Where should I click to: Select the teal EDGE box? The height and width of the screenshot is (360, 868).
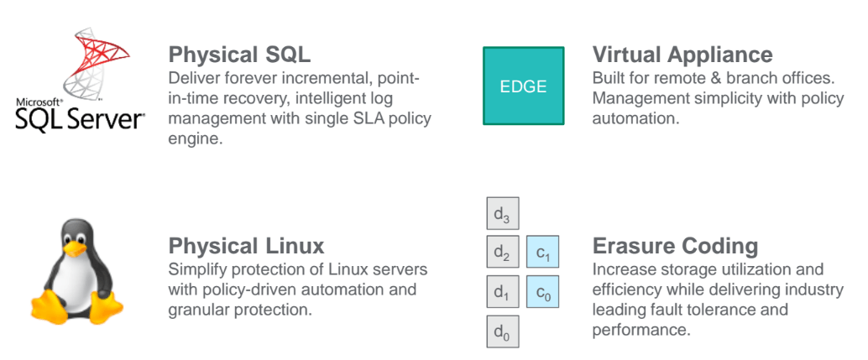tap(523, 86)
